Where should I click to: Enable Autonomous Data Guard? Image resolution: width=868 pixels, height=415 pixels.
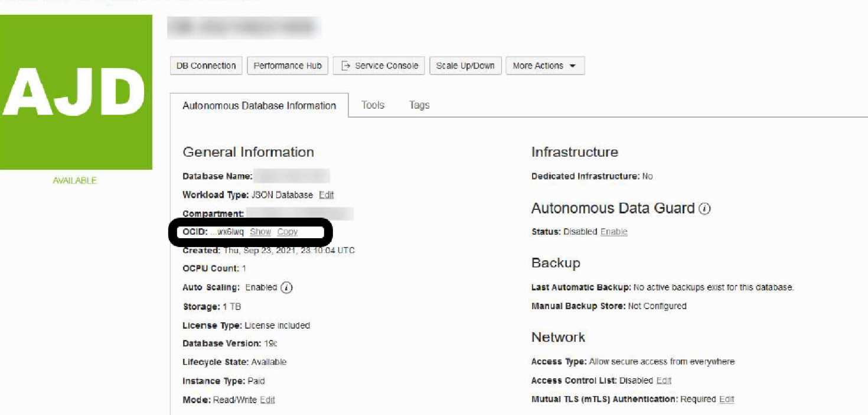[x=614, y=232]
